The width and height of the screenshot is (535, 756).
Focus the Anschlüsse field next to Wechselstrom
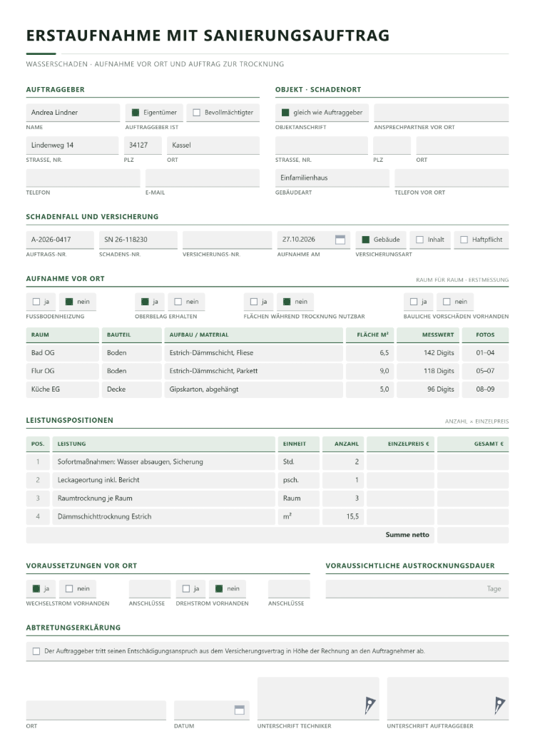coord(150,588)
